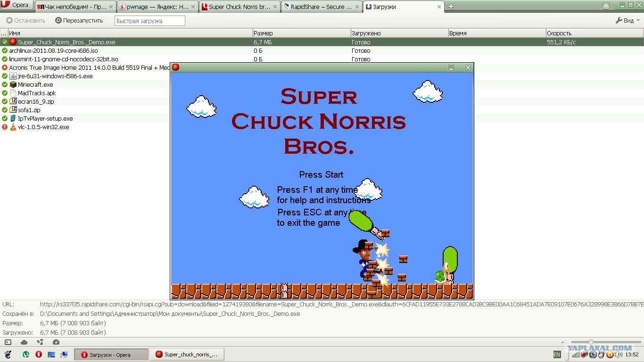The image size is (644, 362).
Task: Switch to the 'pwnage — Яндекс' tab
Action: tap(157, 7)
